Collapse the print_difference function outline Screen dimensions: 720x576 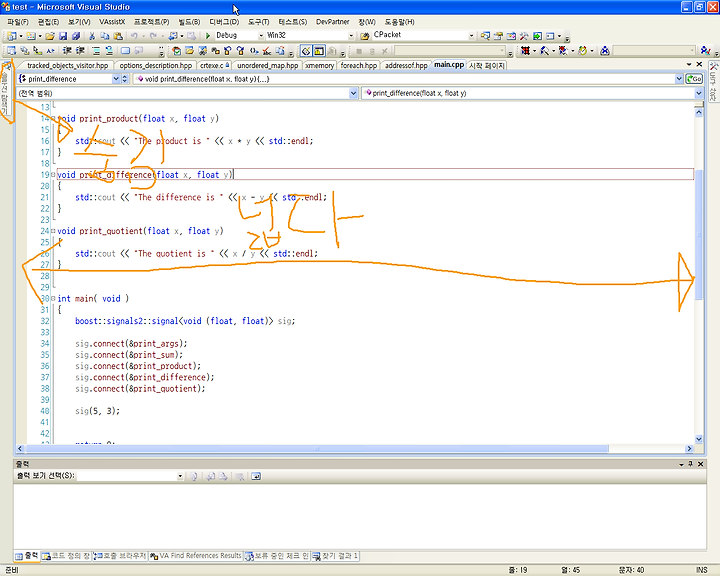pos(53,175)
